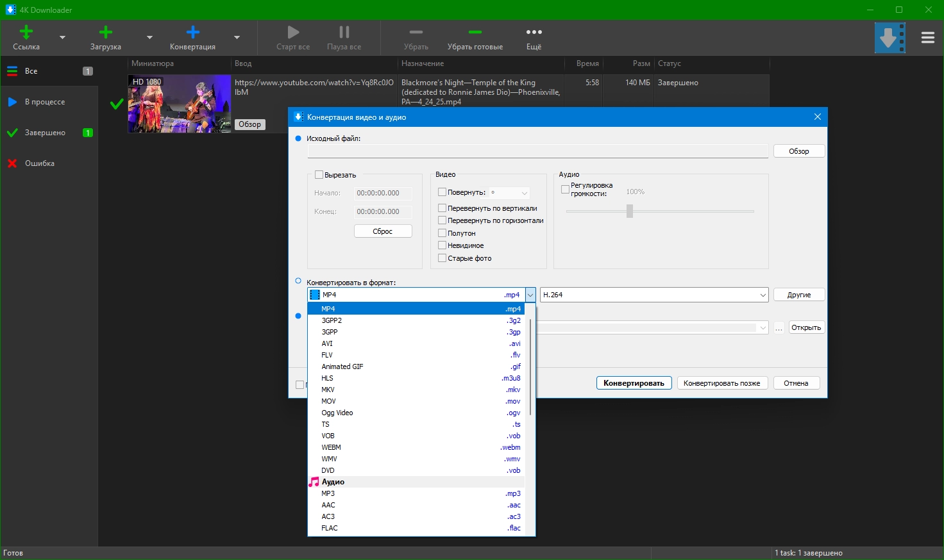Image resolution: width=944 pixels, height=560 pixels.
Task: Click the Убрать готовые green minus icon
Action: 475,33
